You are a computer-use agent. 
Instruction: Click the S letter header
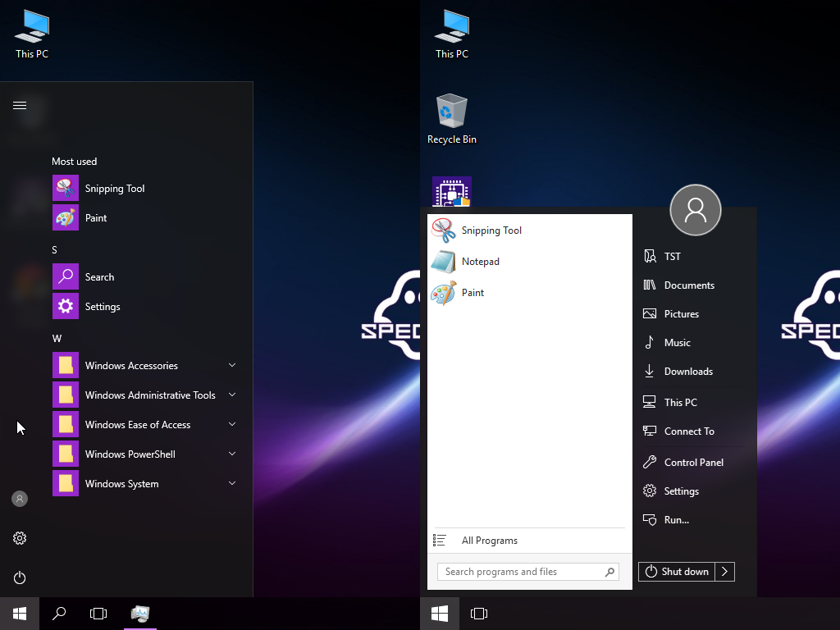tap(55, 250)
